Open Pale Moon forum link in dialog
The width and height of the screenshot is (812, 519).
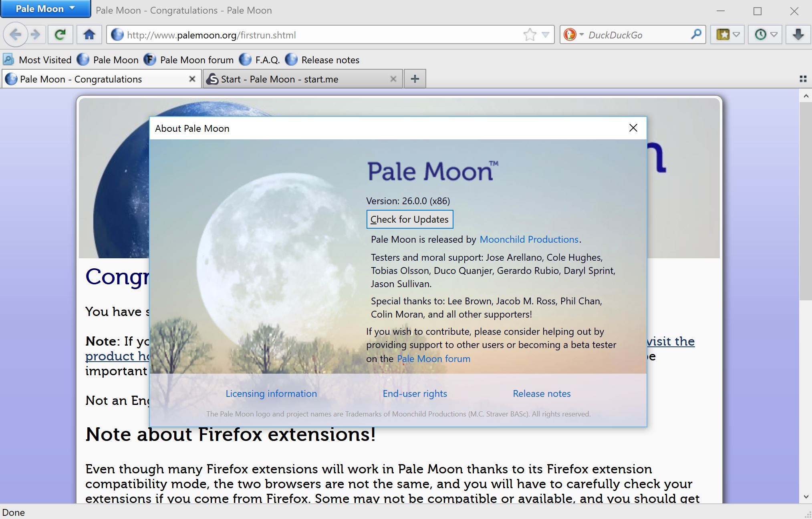tap(434, 359)
